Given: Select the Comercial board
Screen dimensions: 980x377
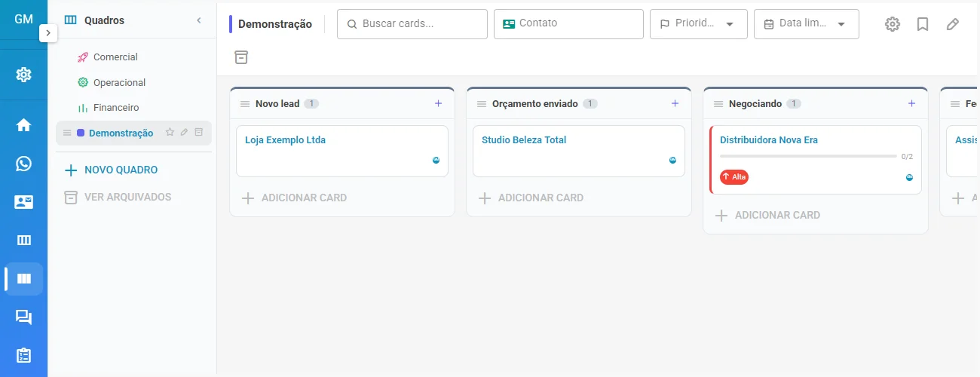Looking at the screenshot, I should pos(115,57).
